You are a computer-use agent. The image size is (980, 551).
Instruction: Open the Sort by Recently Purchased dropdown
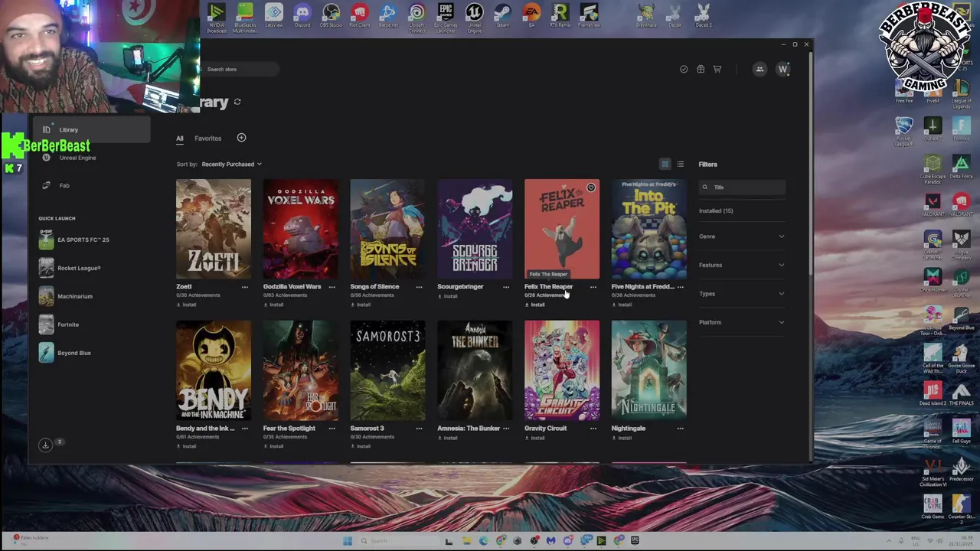click(x=231, y=164)
